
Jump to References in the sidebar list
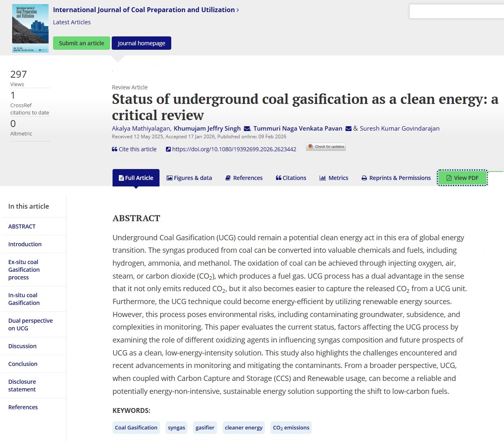(23, 407)
